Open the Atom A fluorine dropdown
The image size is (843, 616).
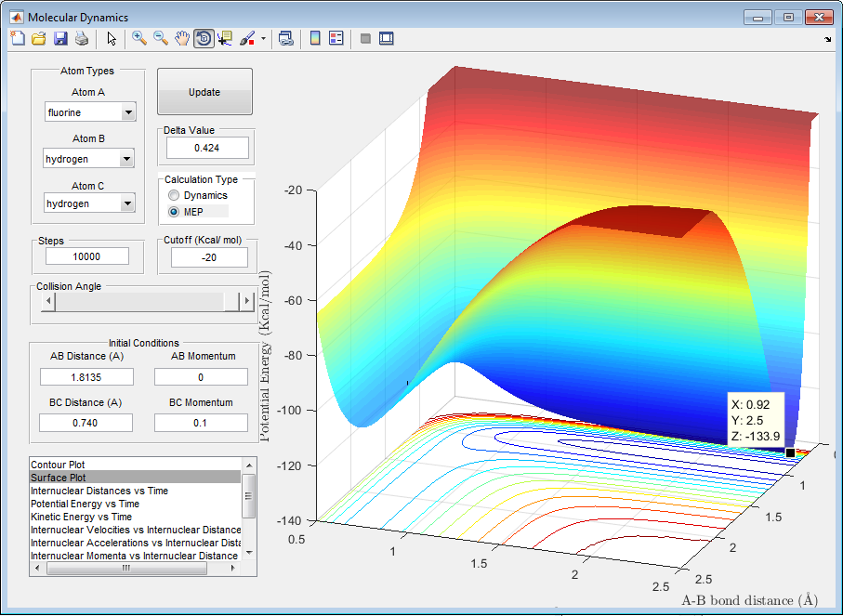pyautogui.click(x=128, y=112)
